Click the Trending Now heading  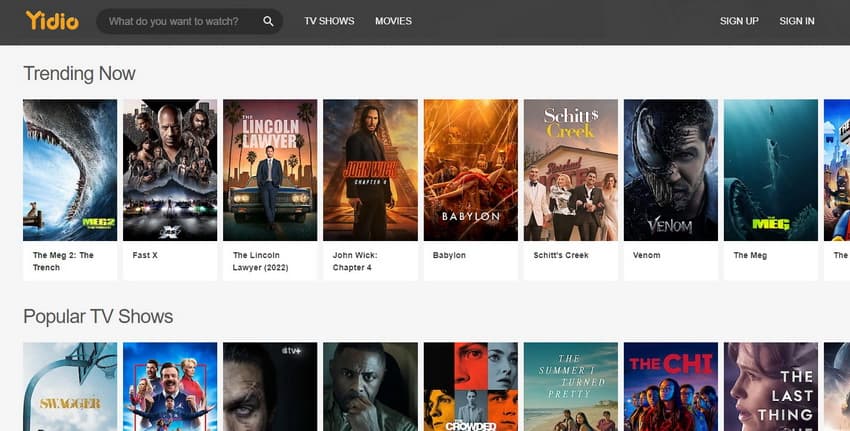79,73
